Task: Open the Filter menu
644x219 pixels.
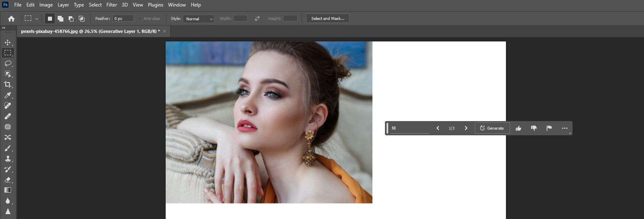Action: pos(112,5)
